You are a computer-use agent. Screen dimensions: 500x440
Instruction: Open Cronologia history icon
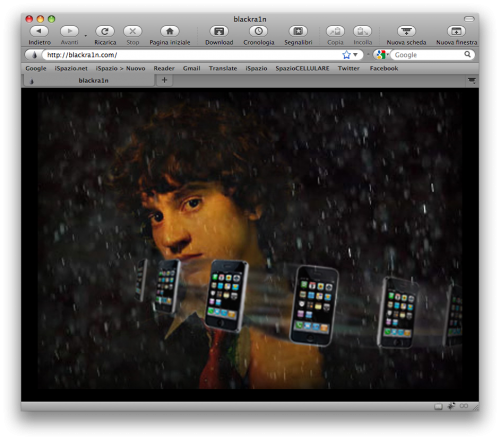(259, 31)
